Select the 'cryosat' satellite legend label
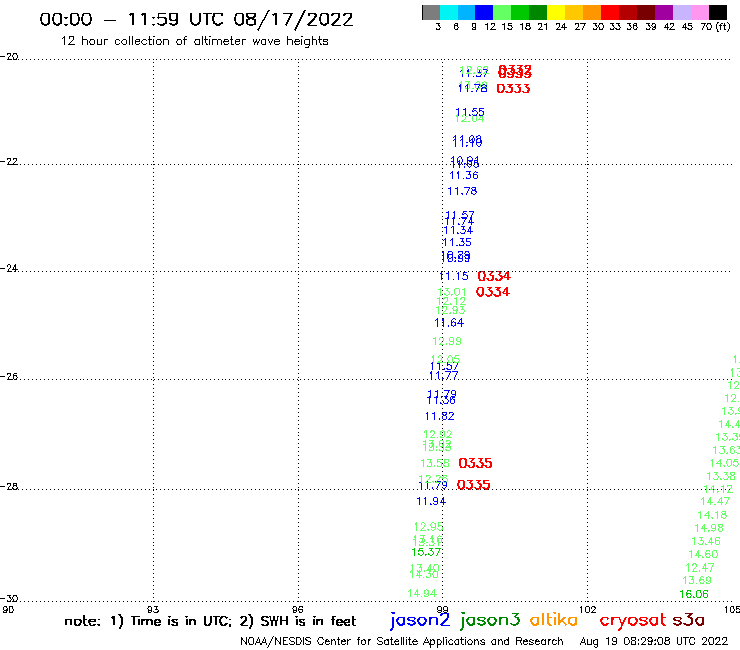740x650 pixels. [632, 620]
